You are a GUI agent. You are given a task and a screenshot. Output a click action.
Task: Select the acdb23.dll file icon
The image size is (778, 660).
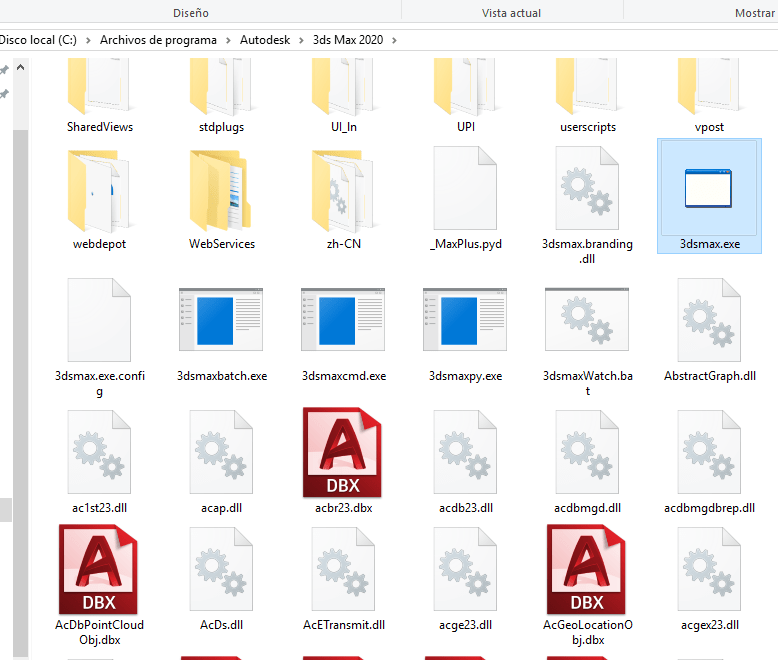[x=465, y=452]
